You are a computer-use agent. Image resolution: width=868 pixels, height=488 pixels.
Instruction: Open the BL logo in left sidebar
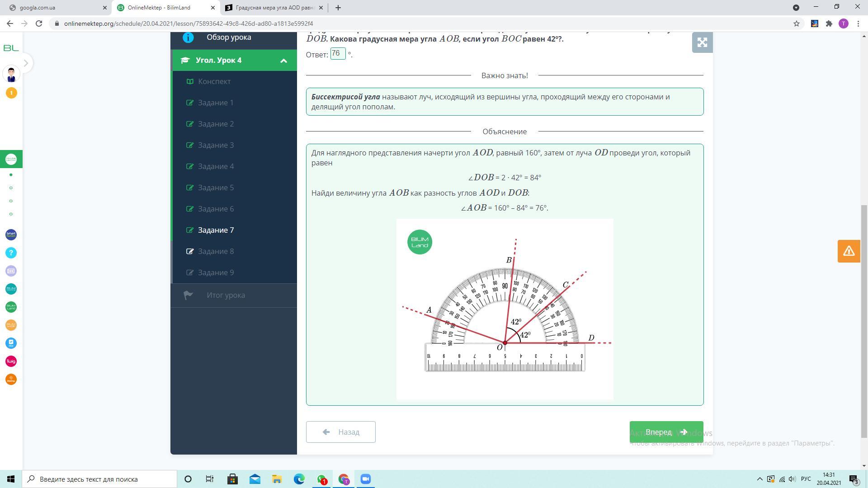(11, 48)
